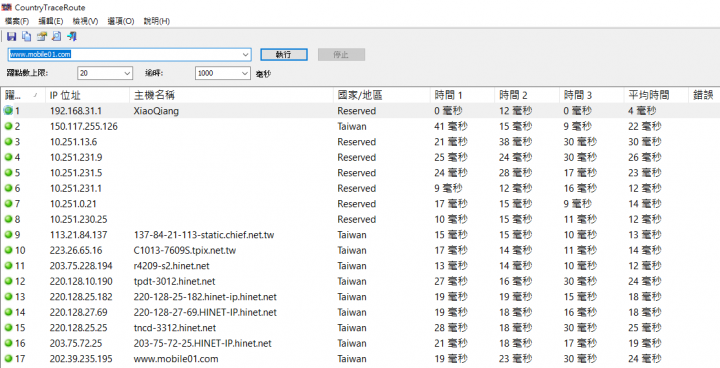Click green status icon of hop 4 row
This screenshot has width=720, height=368.
(x=8, y=157)
